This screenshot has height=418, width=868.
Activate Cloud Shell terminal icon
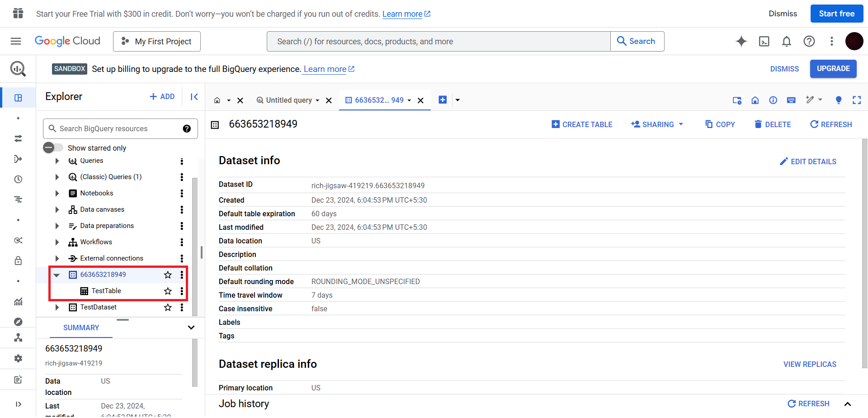pos(764,41)
